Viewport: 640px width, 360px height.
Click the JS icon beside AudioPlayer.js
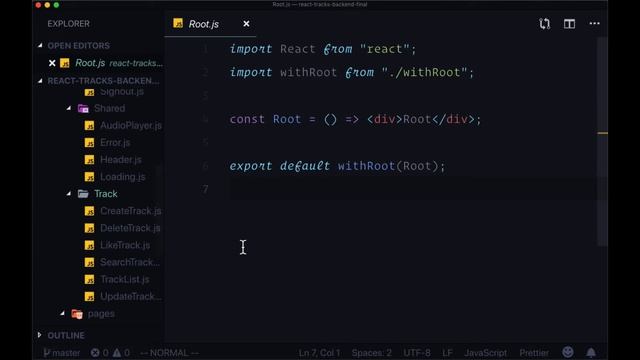89,126
